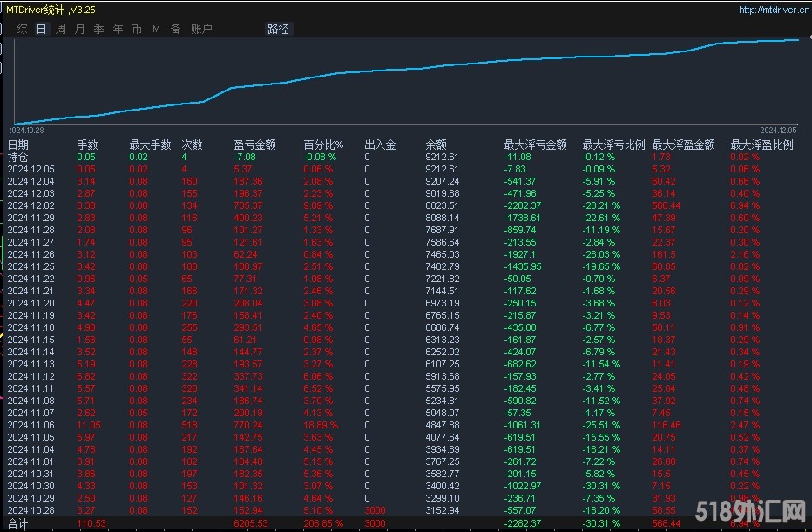The height and width of the screenshot is (532, 812).
Task: Click the 路径 path button
Action: pos(278,29)
